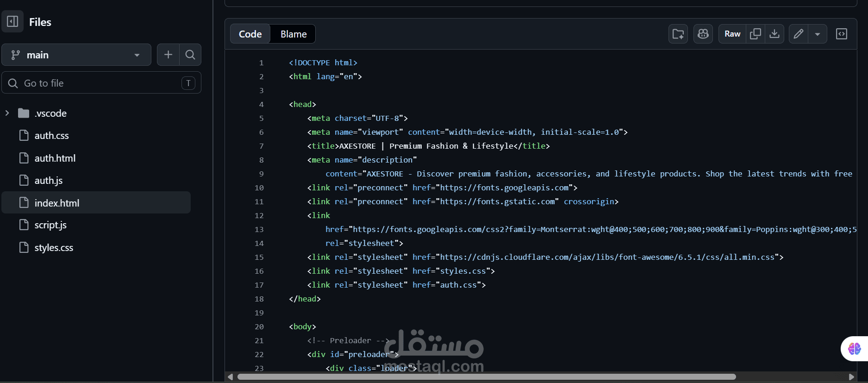
Task: Click the horizontal scrollbar left arrow
Action: (230, 377)
